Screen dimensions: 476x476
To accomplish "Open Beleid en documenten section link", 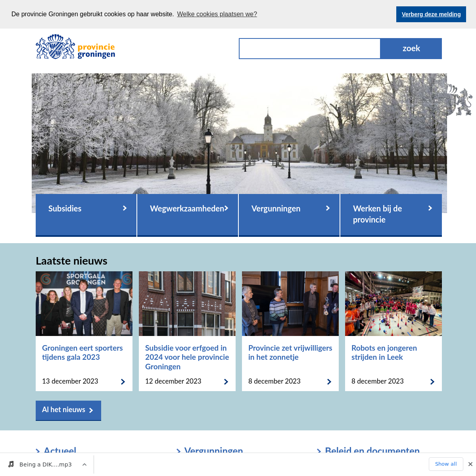I will tap(372, 451).
